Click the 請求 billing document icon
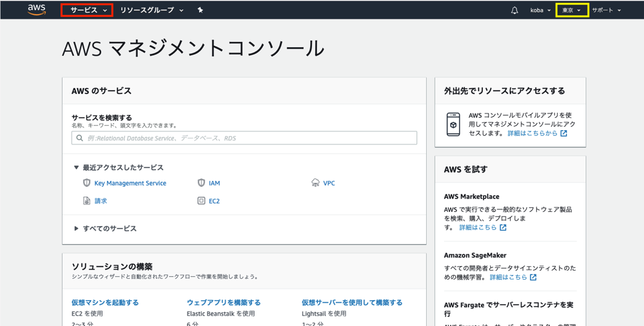 pyautogui.click(x=86, y=201)
